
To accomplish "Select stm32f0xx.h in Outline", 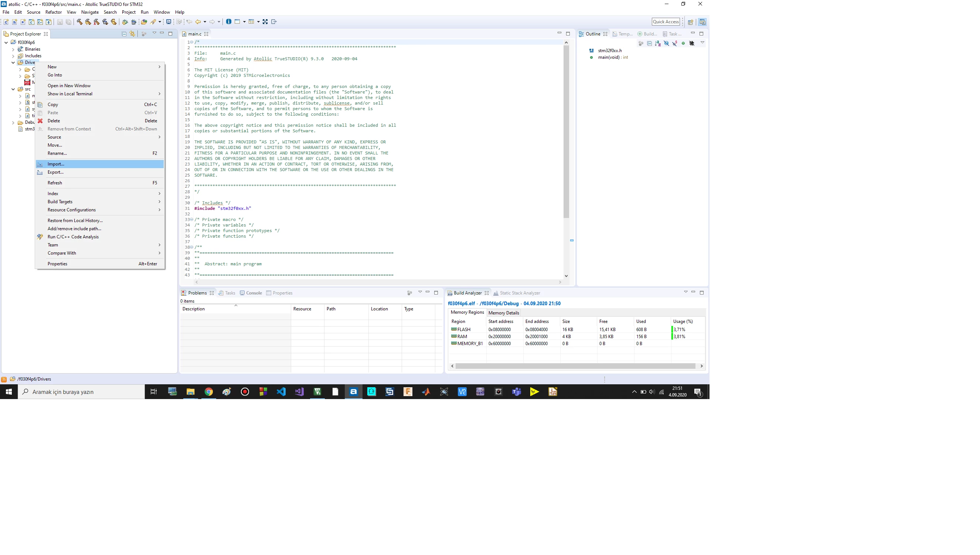I will pos(610,51).
